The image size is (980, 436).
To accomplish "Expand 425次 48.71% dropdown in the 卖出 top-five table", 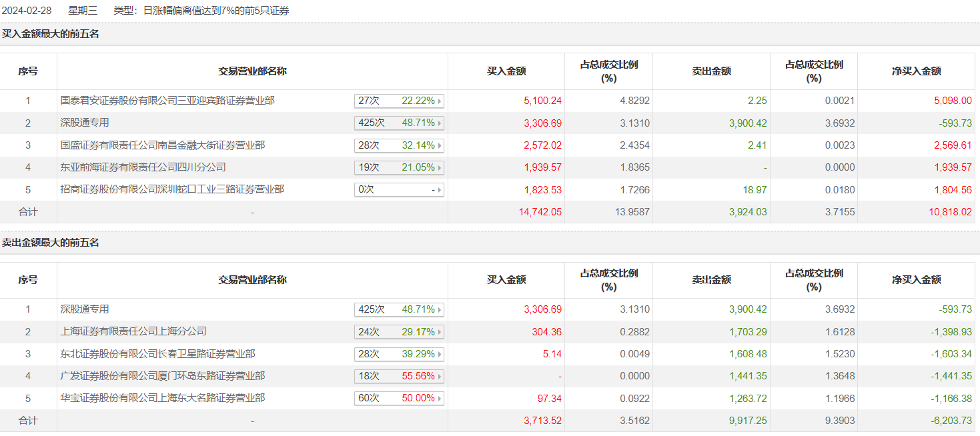I will click(440, 310).
